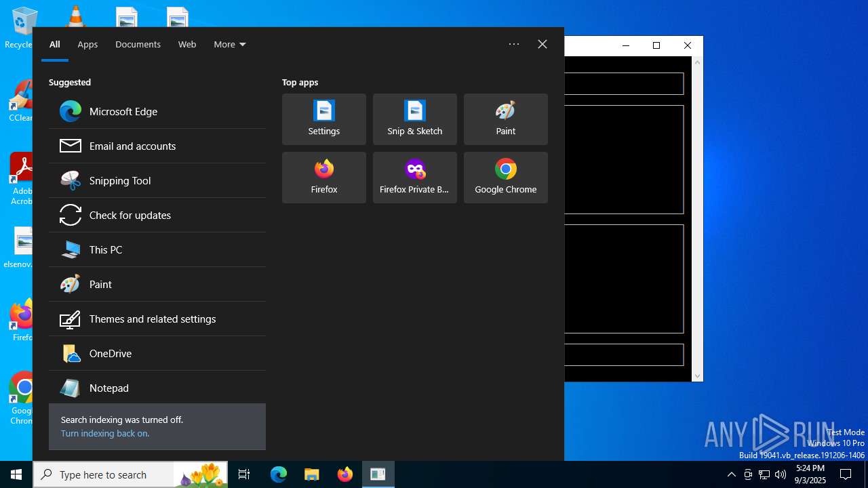Launch Paint from the Suggested list
Image resolution: width=868 pixels, height=488 pixels.
coord(157,284)
